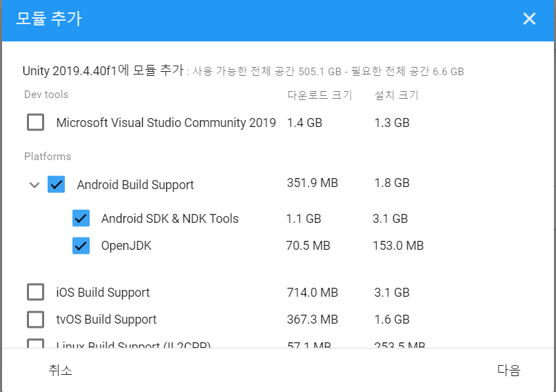556x392 pixels.
Task: Click the 다운로드 크기 column header
Action: pos(319,95)
